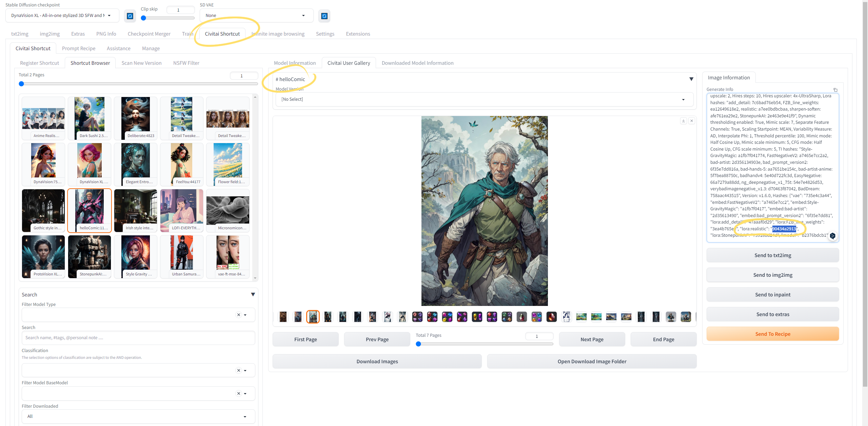This screenshot has width=868, height=426.
Task: Refresh the Stable Diffusion checkpoint list
Action: coord(130,16)
